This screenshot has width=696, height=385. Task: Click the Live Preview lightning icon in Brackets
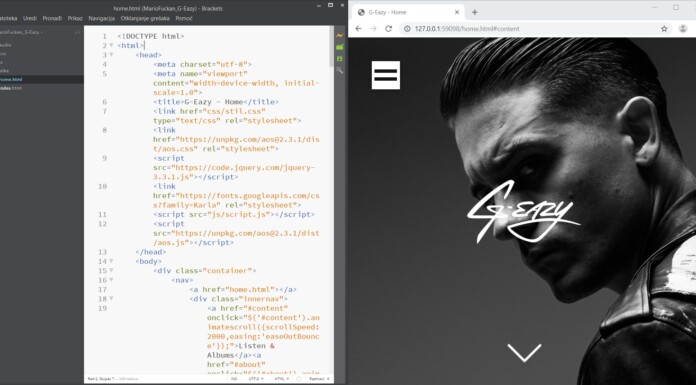point(340,36)
